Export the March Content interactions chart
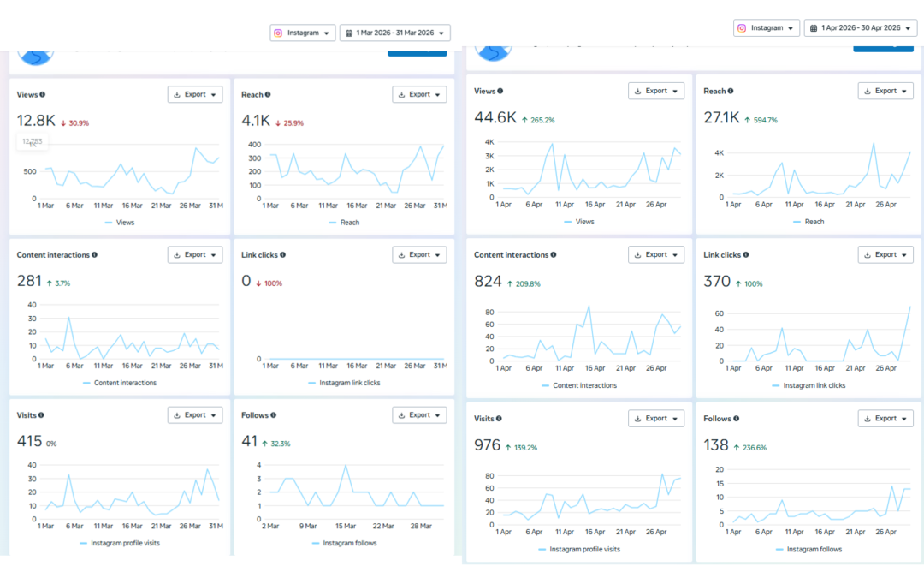 click(x=195, y=255)
